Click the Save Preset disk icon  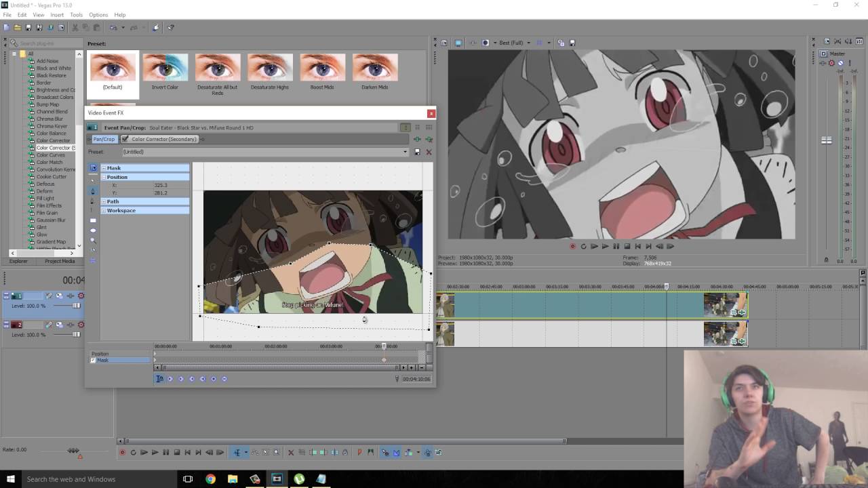pyautogui.click(x=417, y=152)
